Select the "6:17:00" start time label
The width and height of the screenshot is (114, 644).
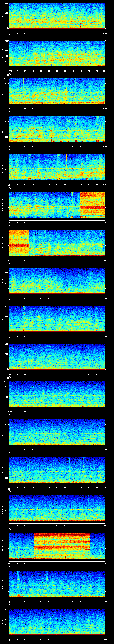pos(9,147)
